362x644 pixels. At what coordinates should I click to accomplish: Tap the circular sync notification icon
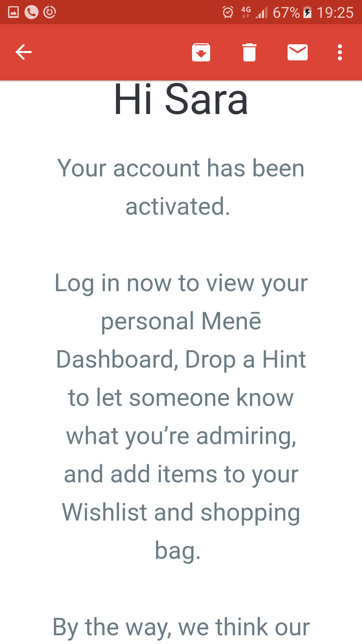click(50, 12)
